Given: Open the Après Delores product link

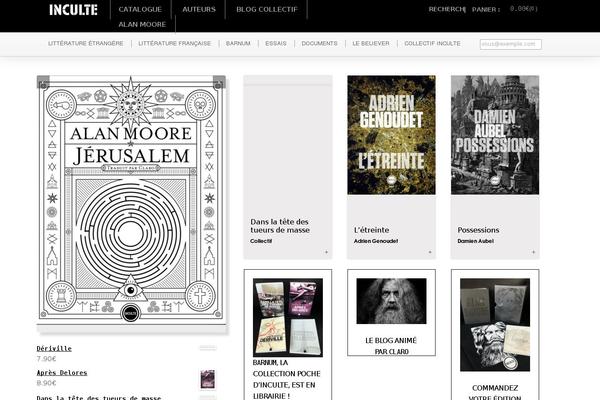Looking at the screenshot, I should coord(62,372).
